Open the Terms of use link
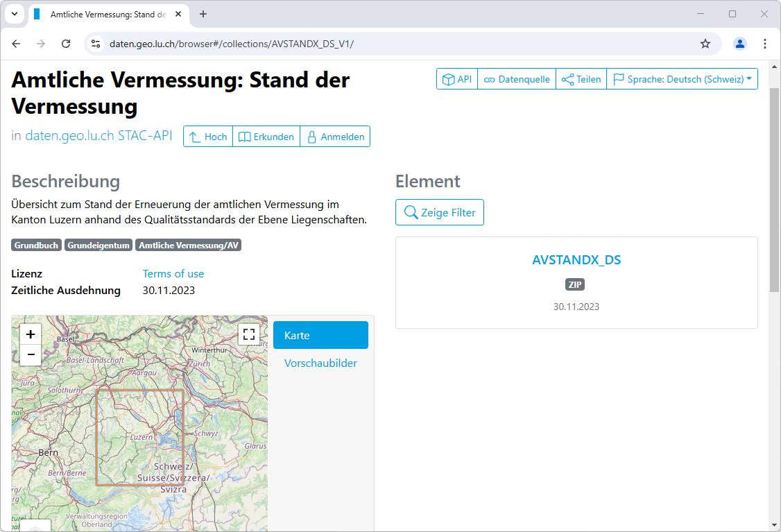Viewport: 781px width, 532px height. click(173, 273)
